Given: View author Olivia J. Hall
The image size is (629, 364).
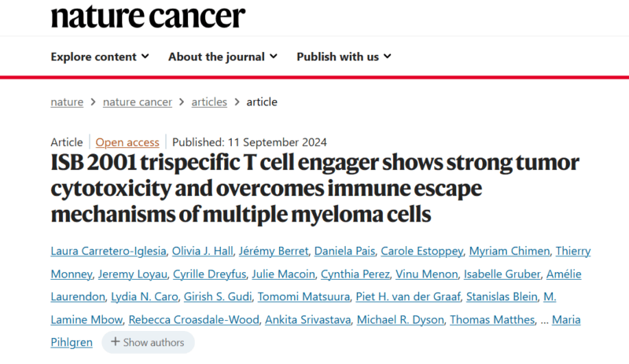Looking at the screenshot, I should [x=202, y=251].
